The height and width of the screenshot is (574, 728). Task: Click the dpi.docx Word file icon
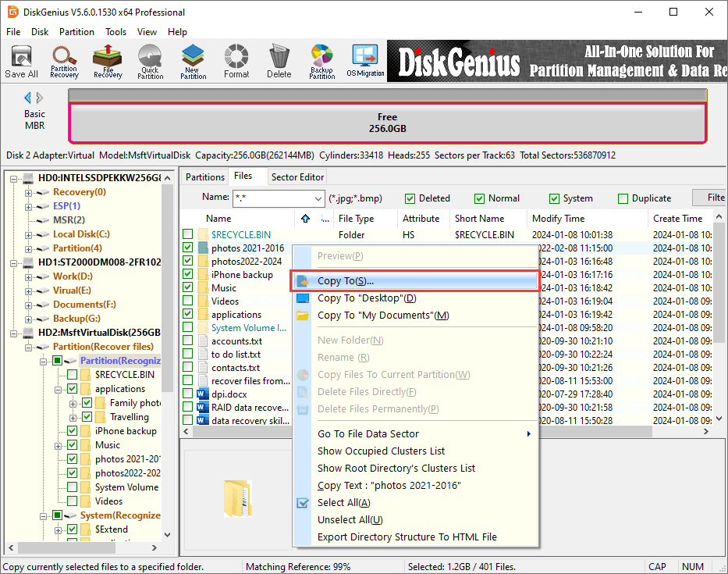tap(202, 394)
